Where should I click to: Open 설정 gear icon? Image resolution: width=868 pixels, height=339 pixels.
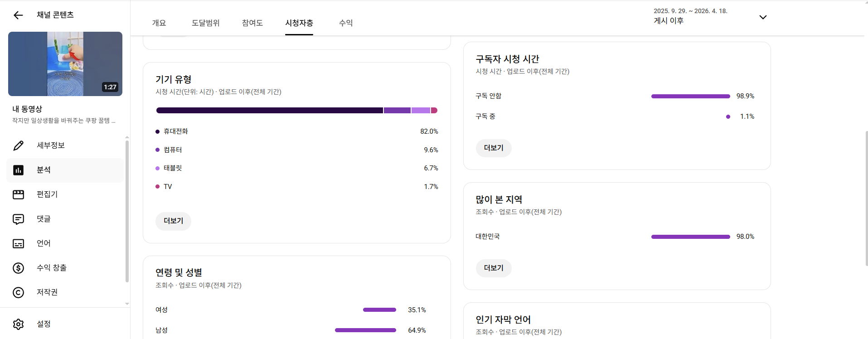pos(18,324)
